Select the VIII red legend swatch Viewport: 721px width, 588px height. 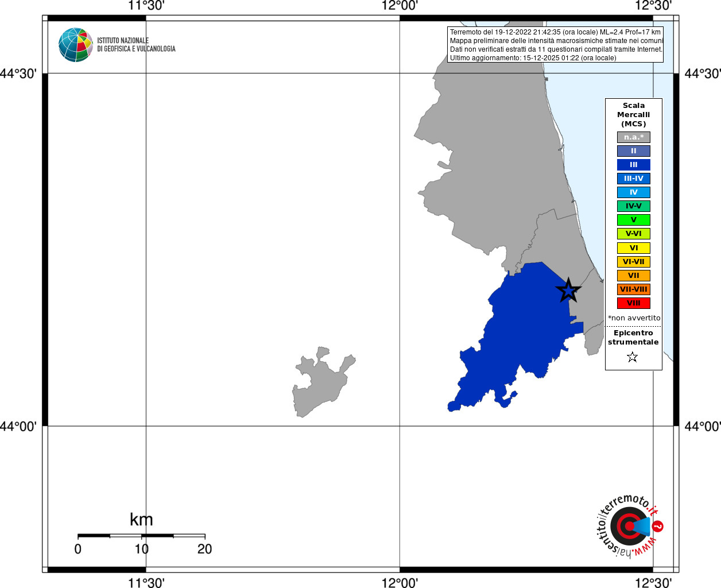click(x=634, y=303)
